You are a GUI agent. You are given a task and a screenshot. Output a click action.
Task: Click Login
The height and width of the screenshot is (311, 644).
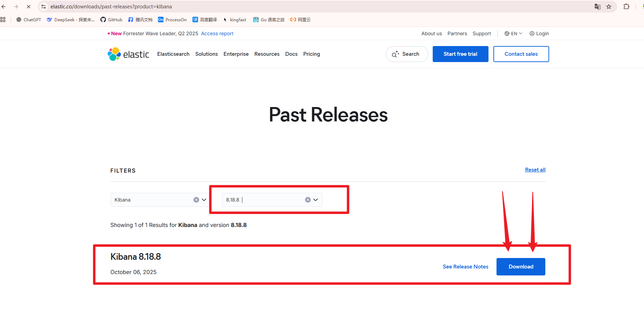click(x=539, y=33)
